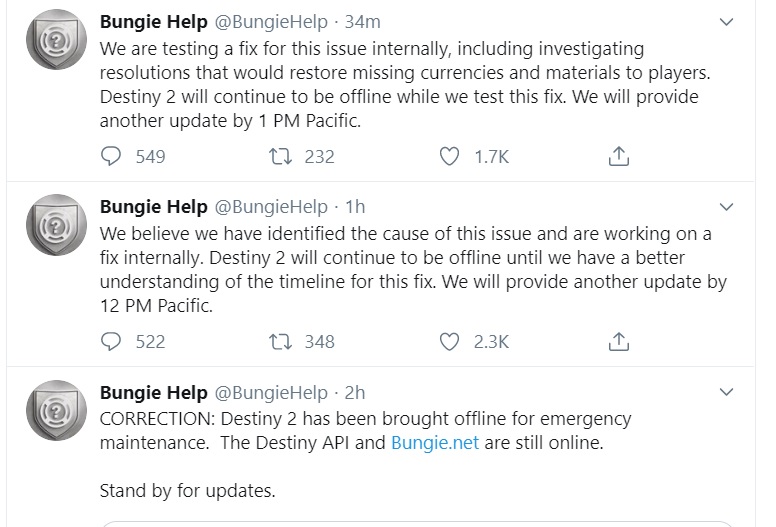Image resolution: width=776 pixels, height=527 pixels.
Task: Retweet the tweet with 348 retweets
Action: 280,342
